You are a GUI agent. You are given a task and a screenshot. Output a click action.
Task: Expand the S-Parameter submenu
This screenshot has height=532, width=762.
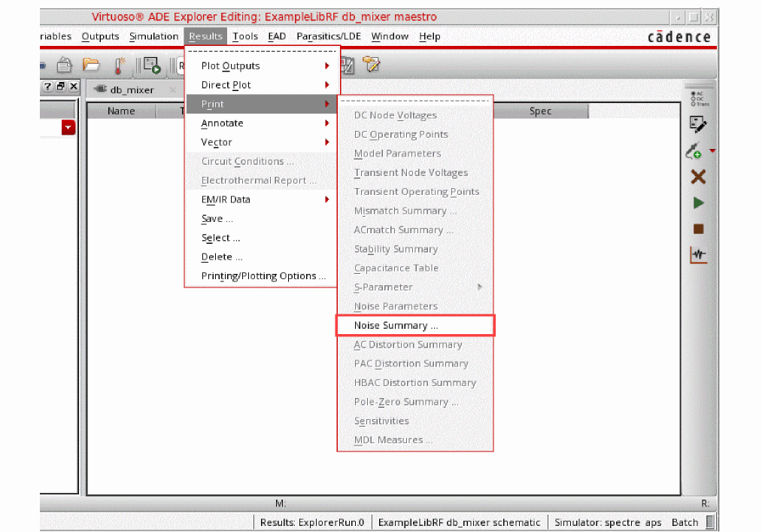click(x=415, y=287)
